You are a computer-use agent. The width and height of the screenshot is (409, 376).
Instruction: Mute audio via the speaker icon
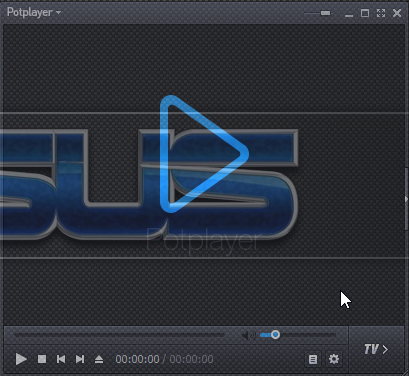[248, 335]
